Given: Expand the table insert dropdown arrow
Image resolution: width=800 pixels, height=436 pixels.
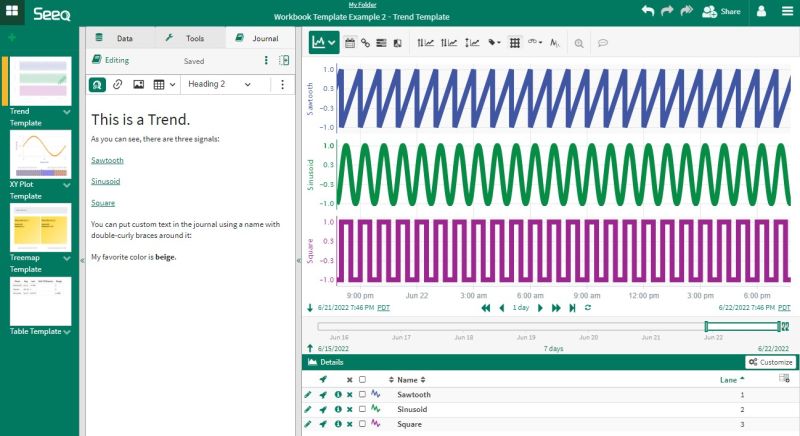Looking at the screenshot, I should click(172, 85).
